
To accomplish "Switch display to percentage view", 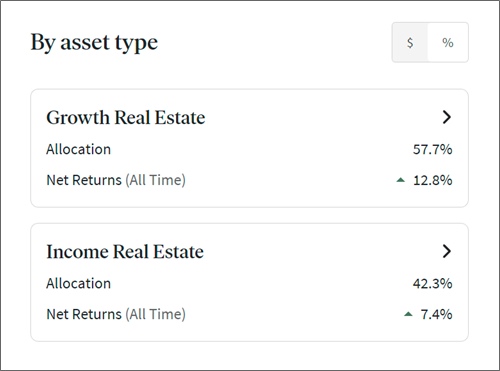I will click(448, 42).
